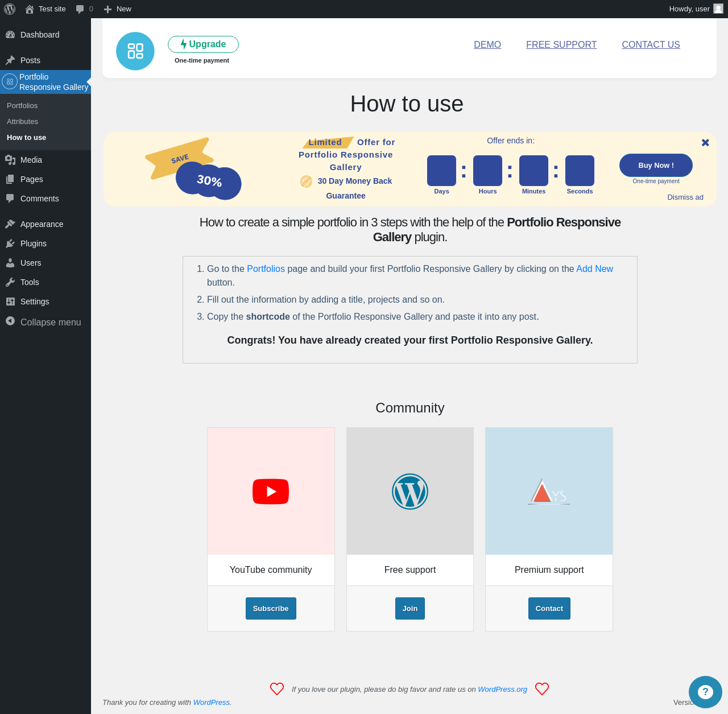
Task: Select How to use submenu item
Action: (x=27, y=138)
